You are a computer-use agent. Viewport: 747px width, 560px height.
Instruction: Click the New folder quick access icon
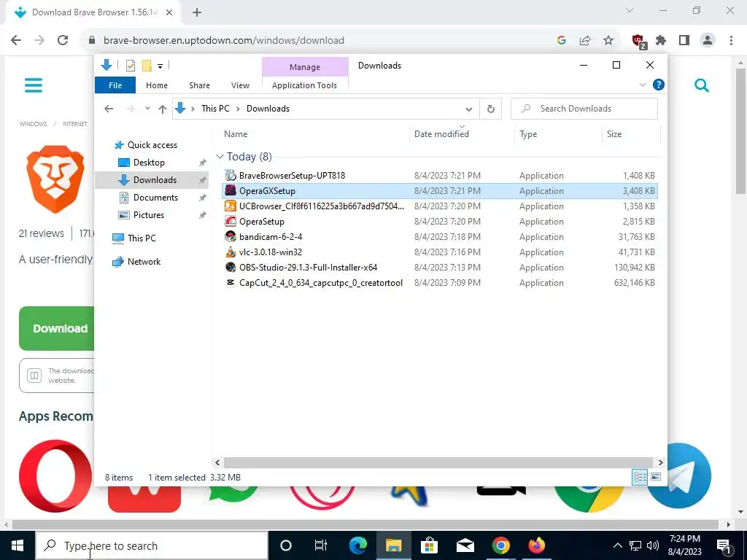[147, 66]
